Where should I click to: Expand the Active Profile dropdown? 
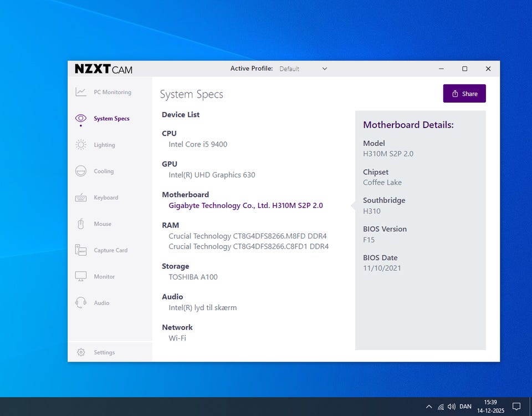click(x=303, y=69)
